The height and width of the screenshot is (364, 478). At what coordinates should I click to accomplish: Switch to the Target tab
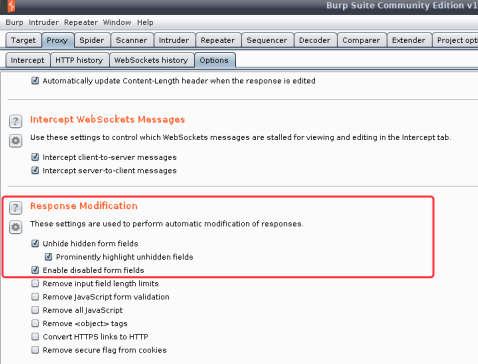coord(23,40)
